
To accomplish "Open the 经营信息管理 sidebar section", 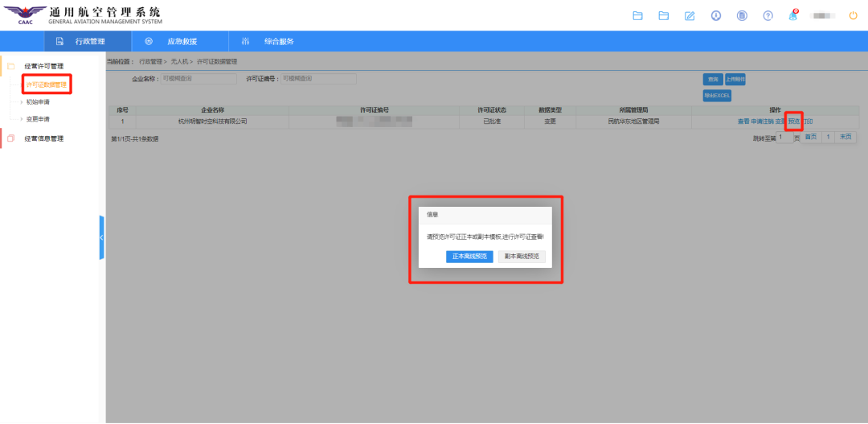I will pyautogui.click(x=43, y=138).
